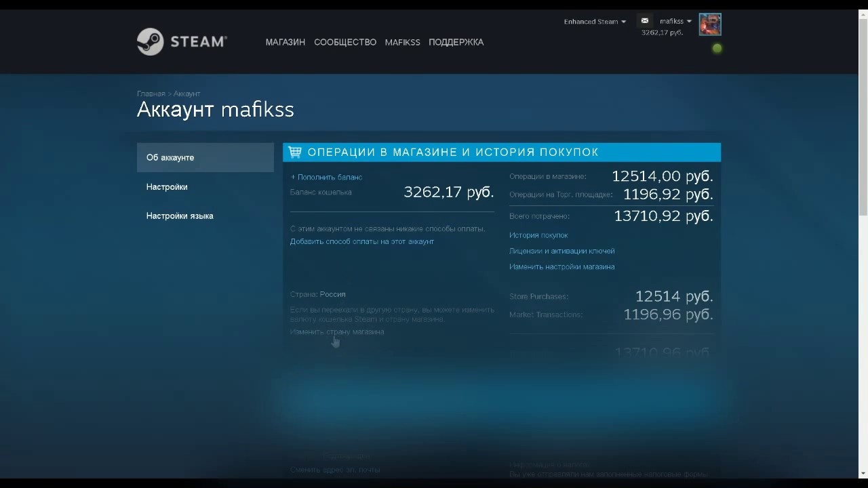The image size is (868, 488).
Task: Open the МАГАЗИН menu
Action: (285, 42)
